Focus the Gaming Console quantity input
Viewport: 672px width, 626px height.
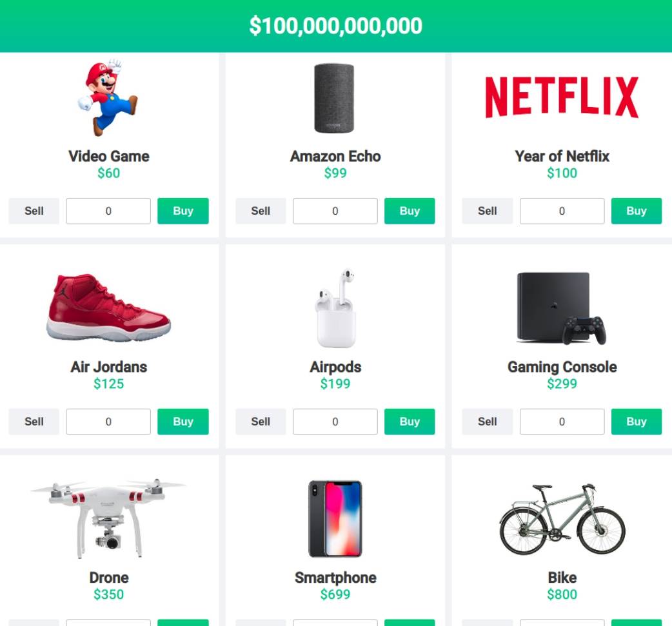(562, 422)
